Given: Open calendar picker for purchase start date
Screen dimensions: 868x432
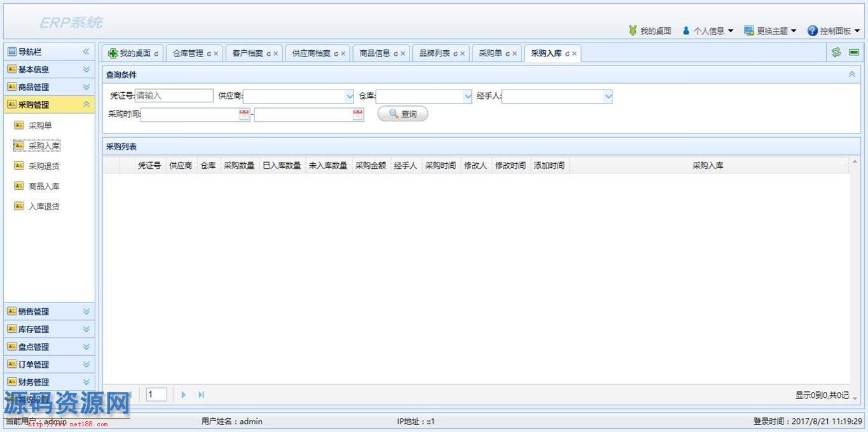Looking at the screenshot, I should point(244,115).
